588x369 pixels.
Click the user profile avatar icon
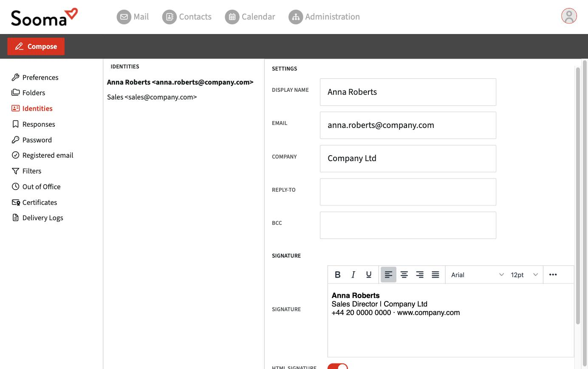[569, 16]
